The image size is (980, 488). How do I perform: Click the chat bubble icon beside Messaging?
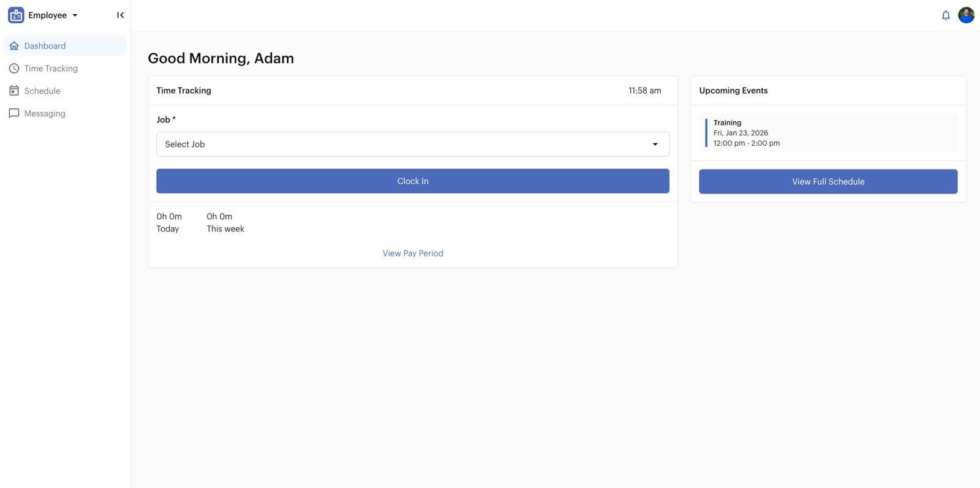point(14,113)
